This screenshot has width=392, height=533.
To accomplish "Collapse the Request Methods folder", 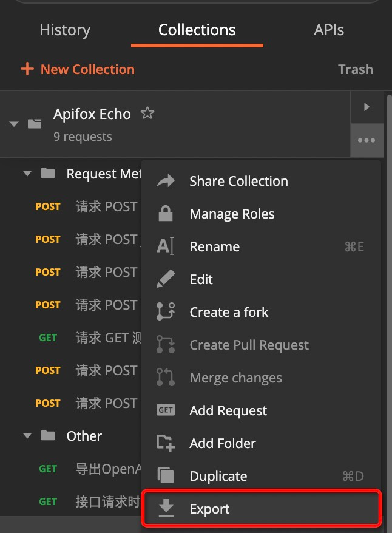I will 27,174.
